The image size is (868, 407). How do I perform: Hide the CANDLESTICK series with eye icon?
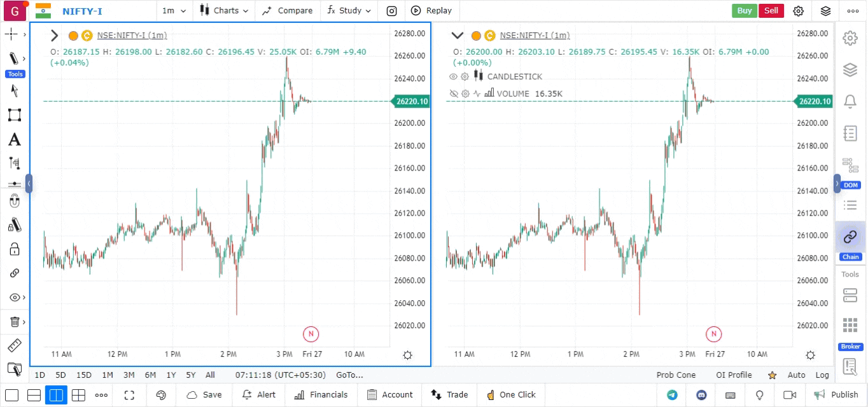click(x=454, y=76)
